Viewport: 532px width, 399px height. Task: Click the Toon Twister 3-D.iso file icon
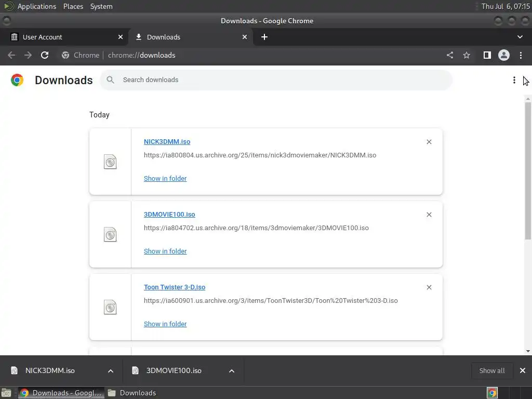click(110, 307)
